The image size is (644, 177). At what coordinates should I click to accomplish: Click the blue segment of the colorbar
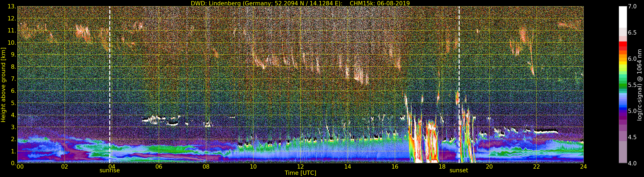623,109
